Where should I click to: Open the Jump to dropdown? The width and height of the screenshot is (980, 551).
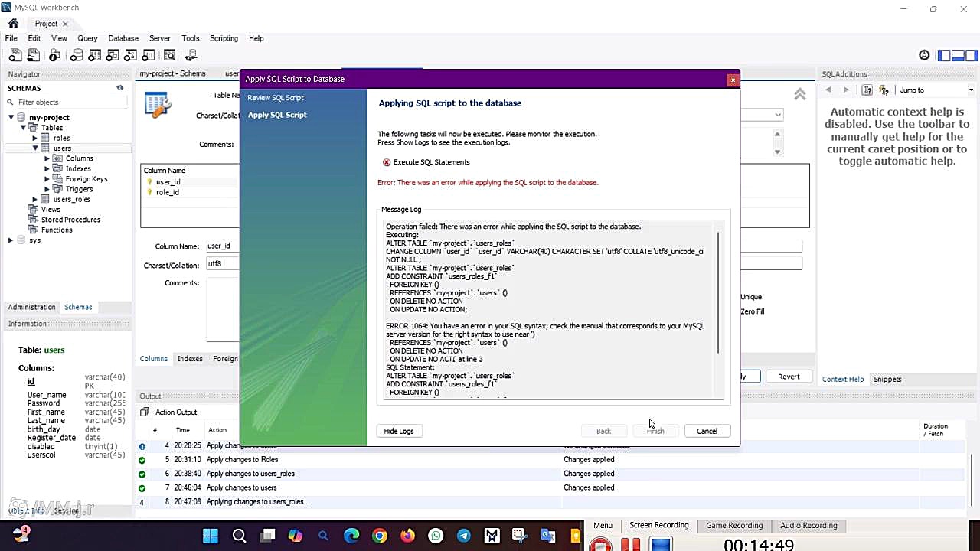(937, 90)
